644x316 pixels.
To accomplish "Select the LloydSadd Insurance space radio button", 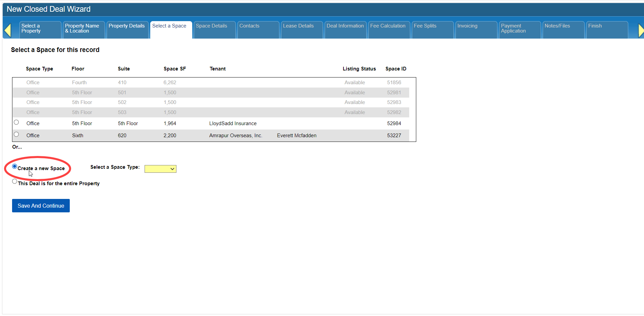I will click(16, 122).
